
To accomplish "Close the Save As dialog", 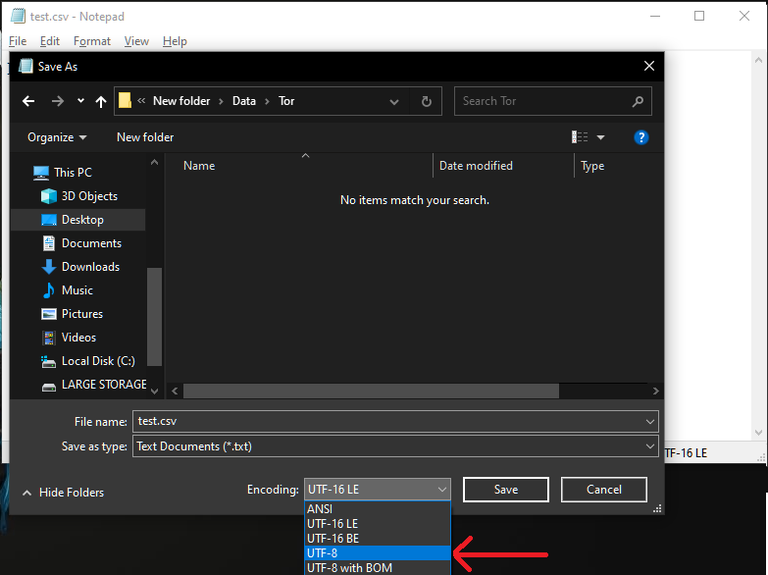I will [x=649, y=66].
